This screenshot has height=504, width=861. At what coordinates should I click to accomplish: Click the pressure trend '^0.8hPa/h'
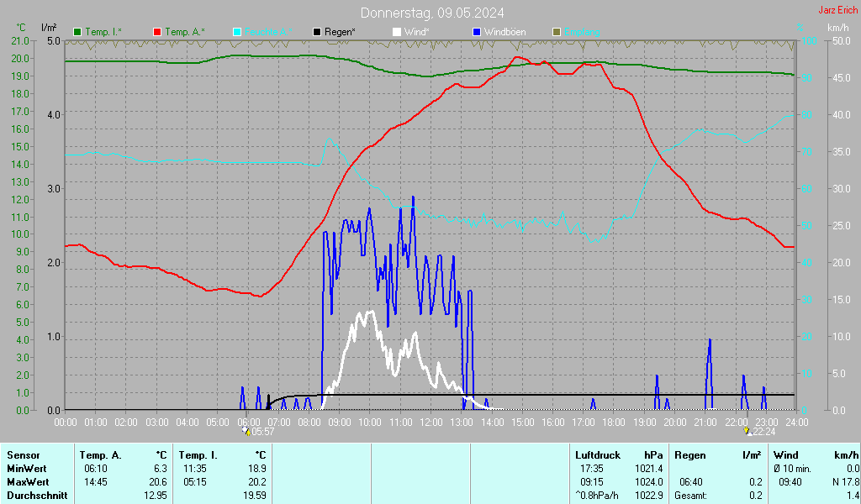coord(597,496)
